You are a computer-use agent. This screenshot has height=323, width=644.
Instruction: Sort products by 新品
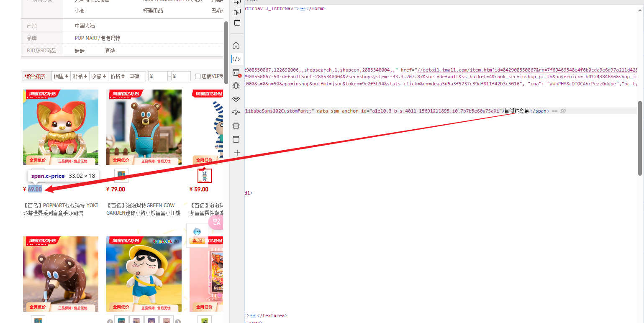click(80, 76)
